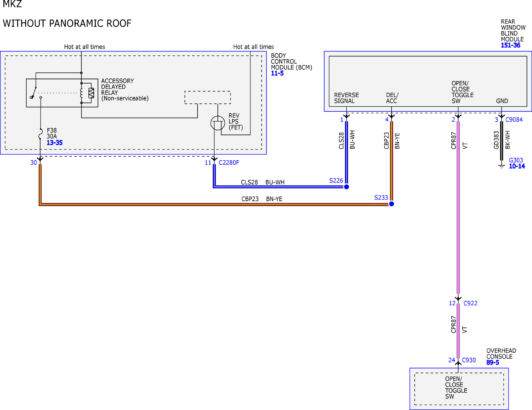Follow the 10-14 ground page reference
The image size is (532, 410).
click(517, 166)
